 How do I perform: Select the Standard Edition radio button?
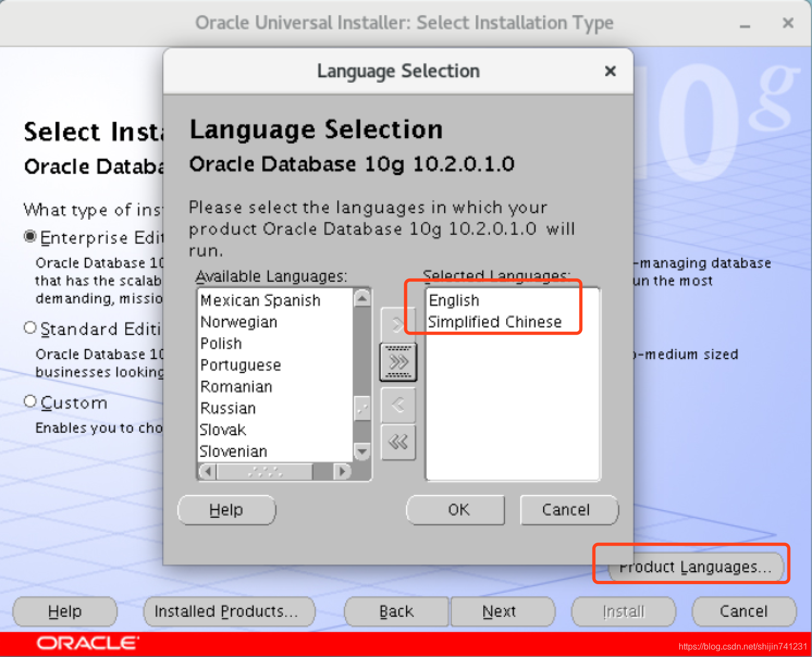pos(30,328)
